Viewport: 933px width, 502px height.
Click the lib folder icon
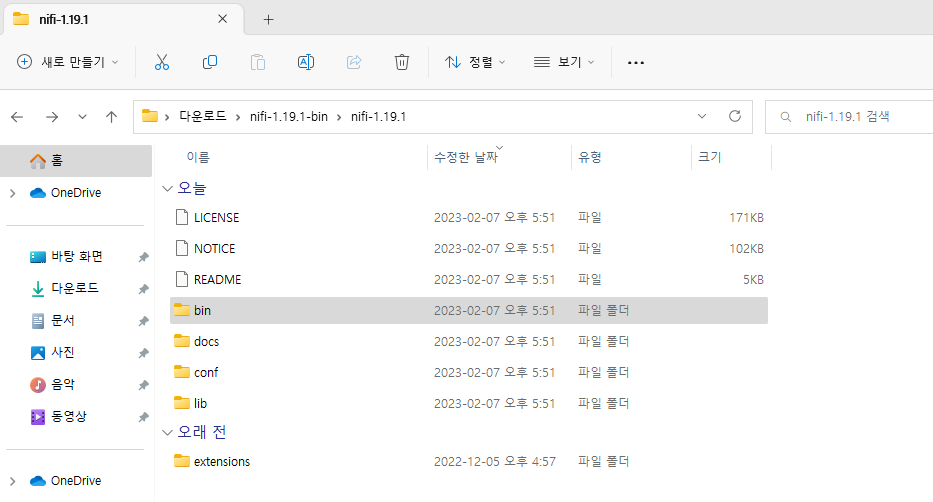click(181, 403)
